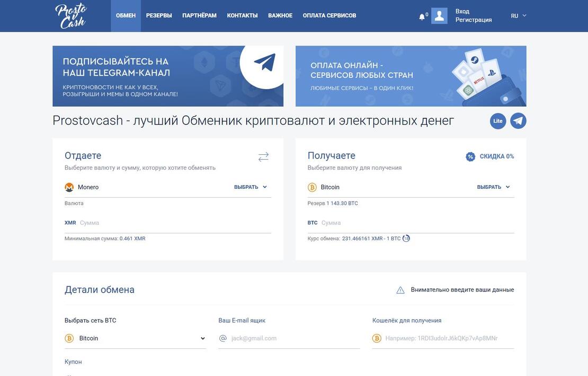Screen dimensions: 588x376
Task: Open the notifications bell
Action: tap(422, 16)
